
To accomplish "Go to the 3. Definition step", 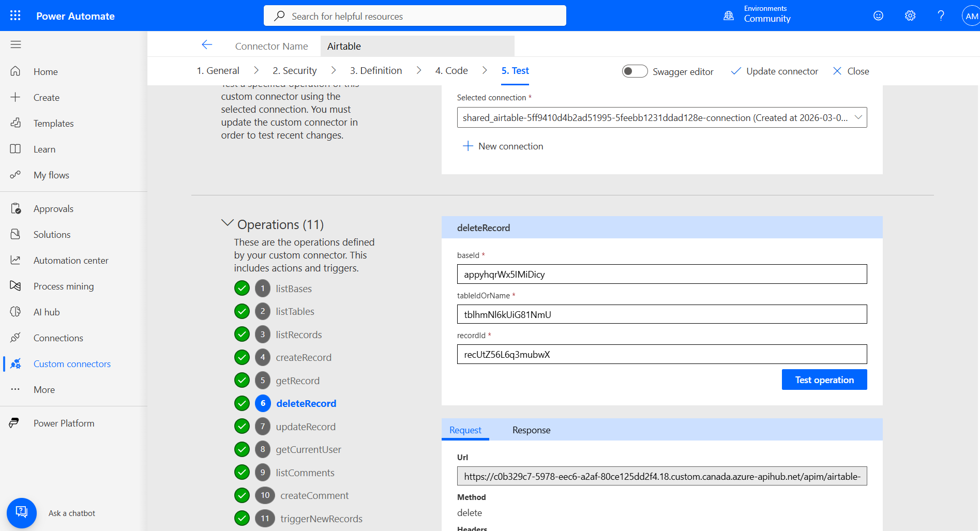I will (x=376, y=70).
